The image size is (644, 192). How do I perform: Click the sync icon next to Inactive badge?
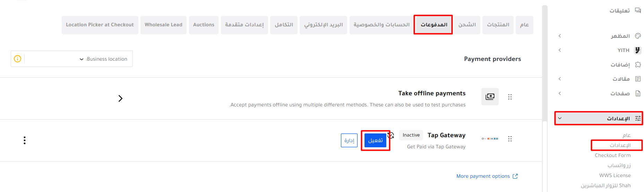pos(391,135)
